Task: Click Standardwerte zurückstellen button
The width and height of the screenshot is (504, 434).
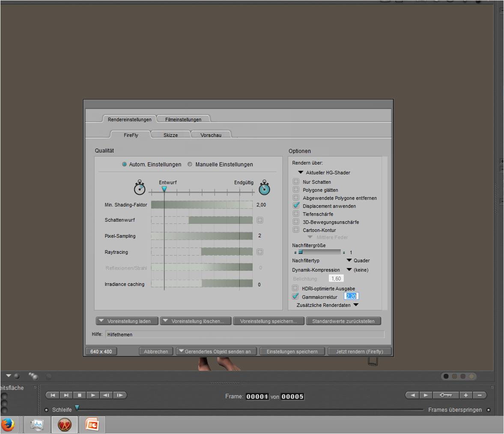Action: coord(343,321)
